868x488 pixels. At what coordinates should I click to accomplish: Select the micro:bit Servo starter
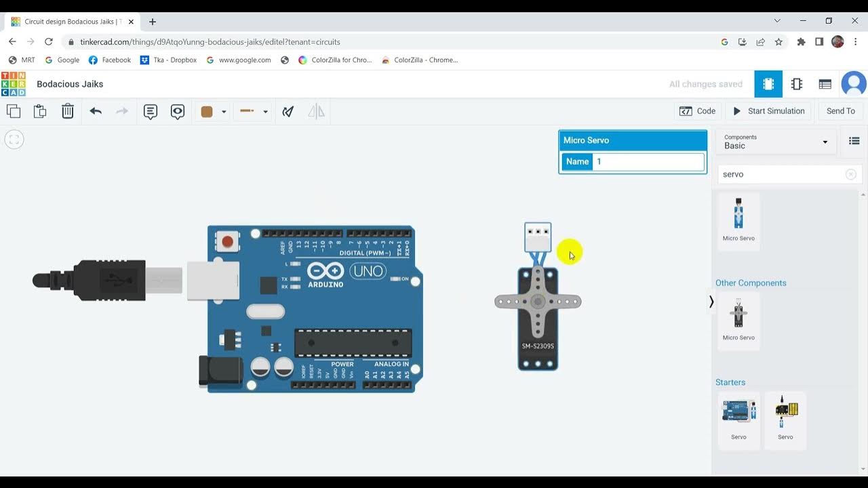click(785, 420)
